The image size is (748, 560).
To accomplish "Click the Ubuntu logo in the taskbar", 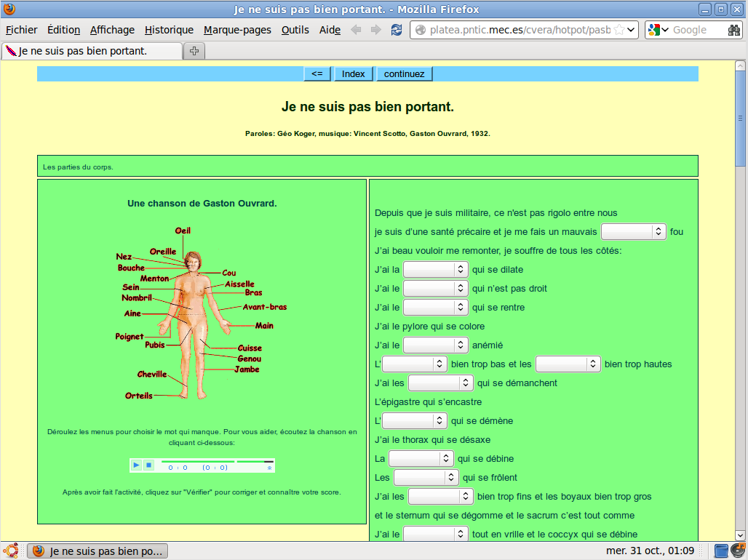I will click(x=11, y=551).
